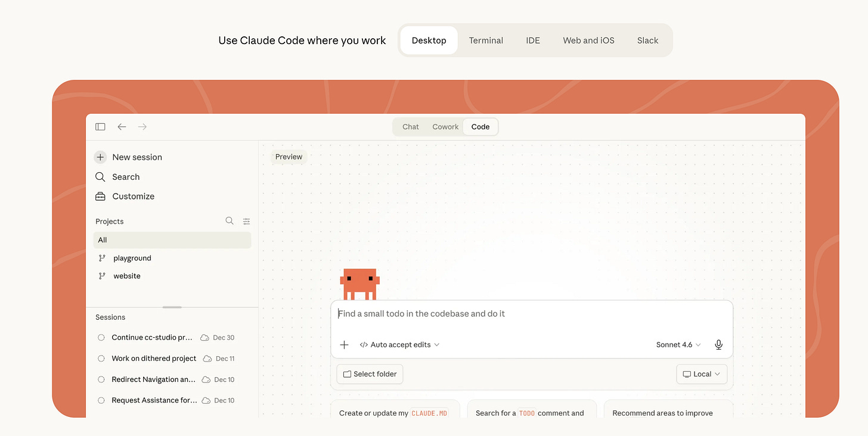
Task: Click the Sessions section heading
Action: pyautogui.click(x=110, y=317)
